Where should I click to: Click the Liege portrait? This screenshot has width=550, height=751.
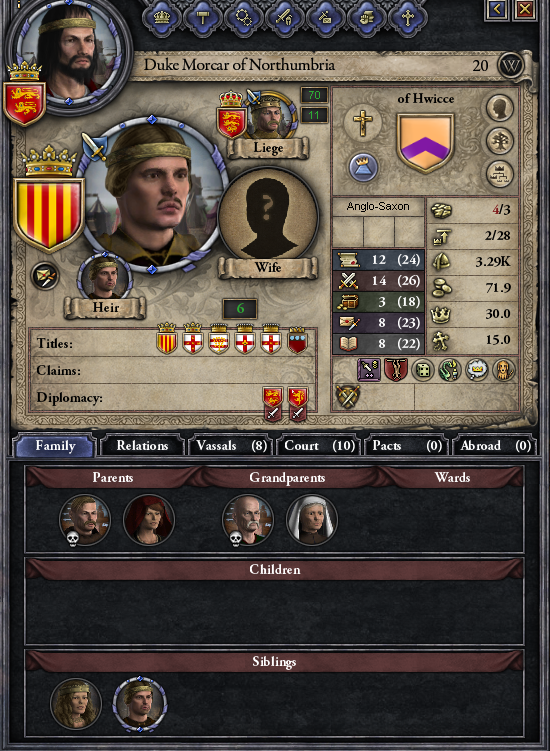(270, 116)
